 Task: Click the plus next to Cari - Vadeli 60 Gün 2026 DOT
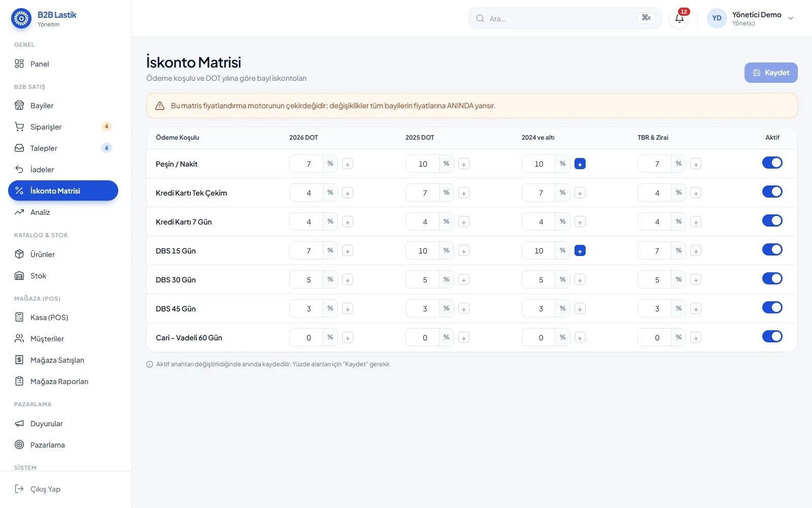pyautogui.click(x=348, y=338)
